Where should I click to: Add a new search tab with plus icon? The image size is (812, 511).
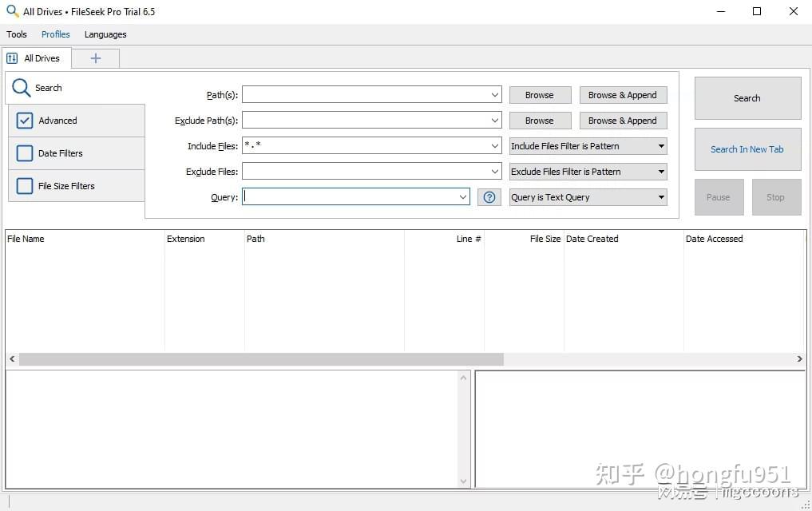(95, 58)
